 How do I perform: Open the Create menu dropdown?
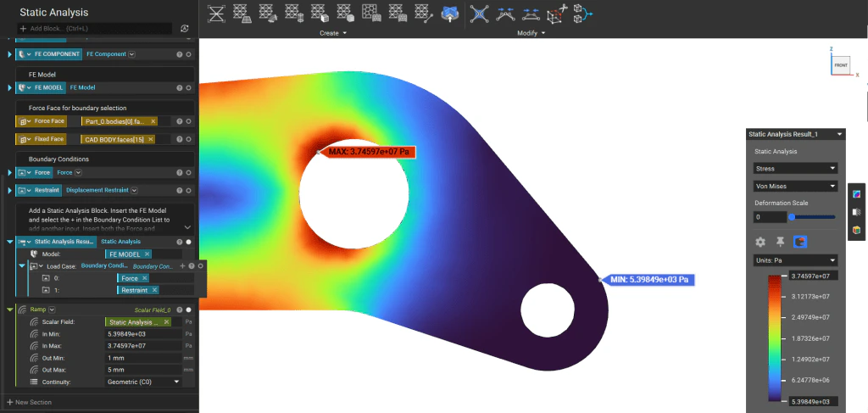333,33
